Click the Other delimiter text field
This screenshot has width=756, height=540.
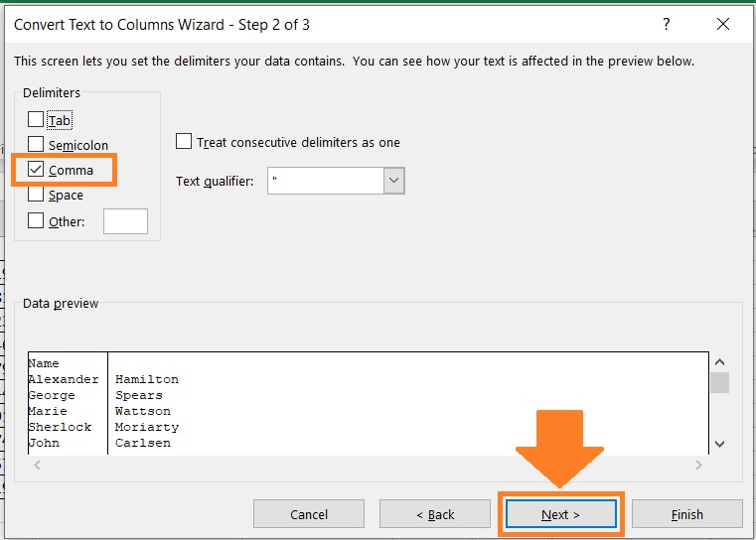(x=125, y=221)
